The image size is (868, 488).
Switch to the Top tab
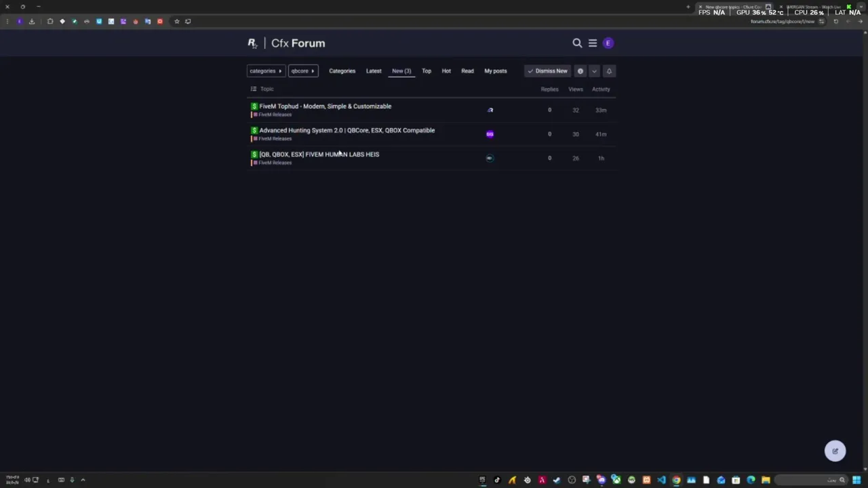[427, 71]
